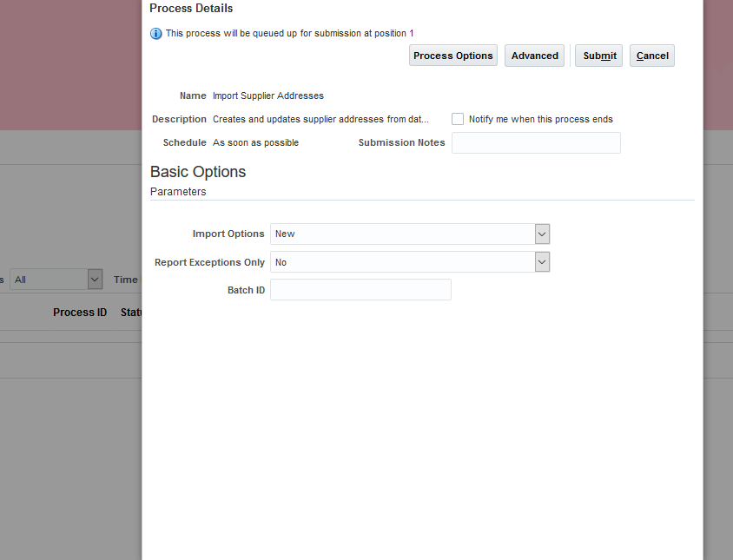The height and width of the screenshot is (560, 733).
Task: Click the Parameters section label
Action: pos(178,191)
